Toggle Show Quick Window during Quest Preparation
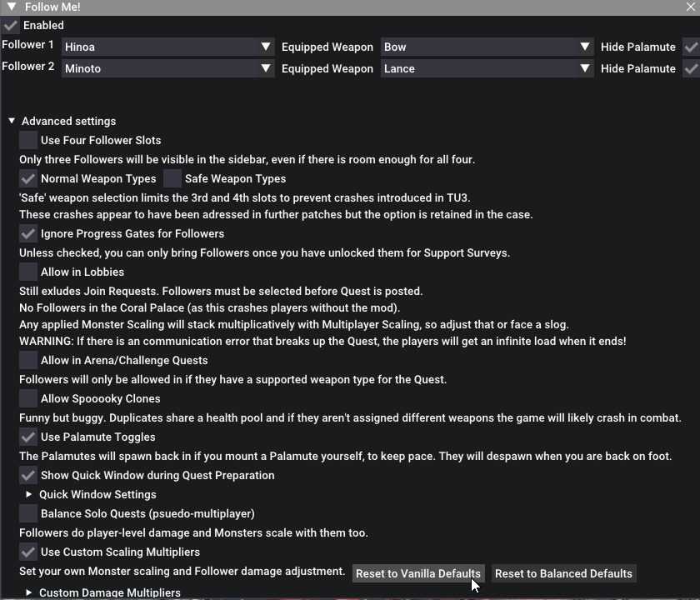 click(x=28, y=476)
